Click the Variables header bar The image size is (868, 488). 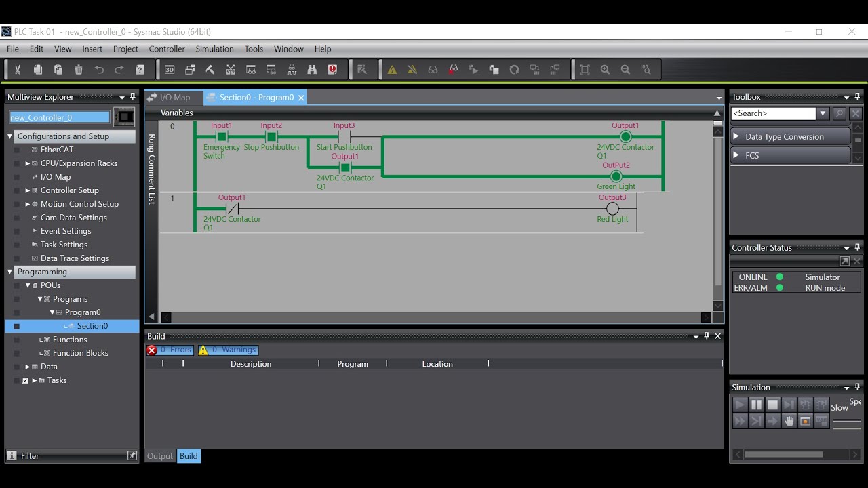[x=434, y=113]
